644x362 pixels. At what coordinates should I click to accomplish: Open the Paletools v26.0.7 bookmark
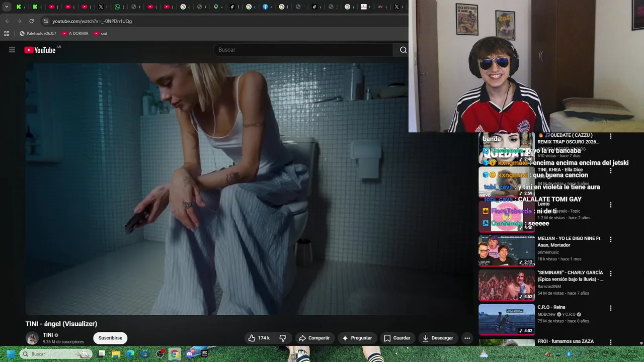pos(38,33)
